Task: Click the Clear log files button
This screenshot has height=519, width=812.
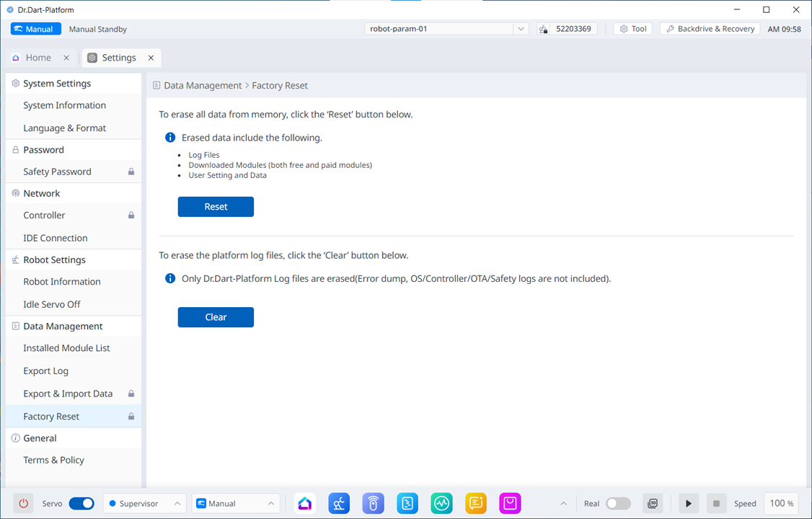Action: [x=216, y=317]
